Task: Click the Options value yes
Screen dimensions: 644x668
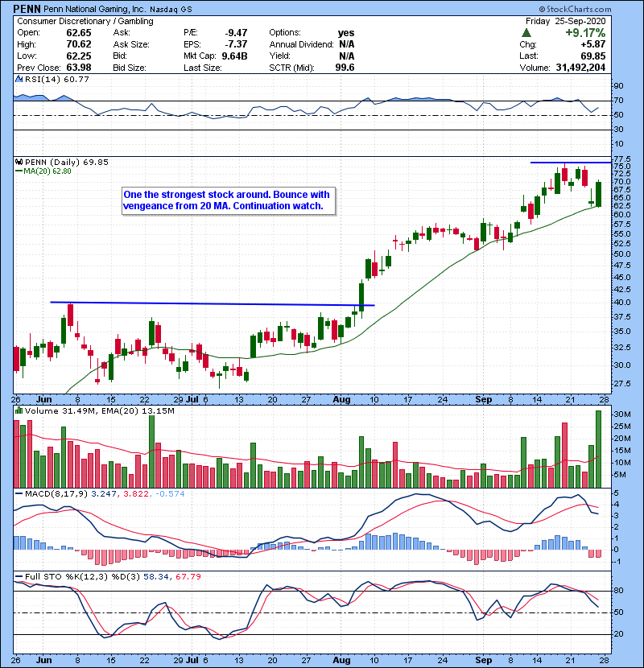Action: 346,33
